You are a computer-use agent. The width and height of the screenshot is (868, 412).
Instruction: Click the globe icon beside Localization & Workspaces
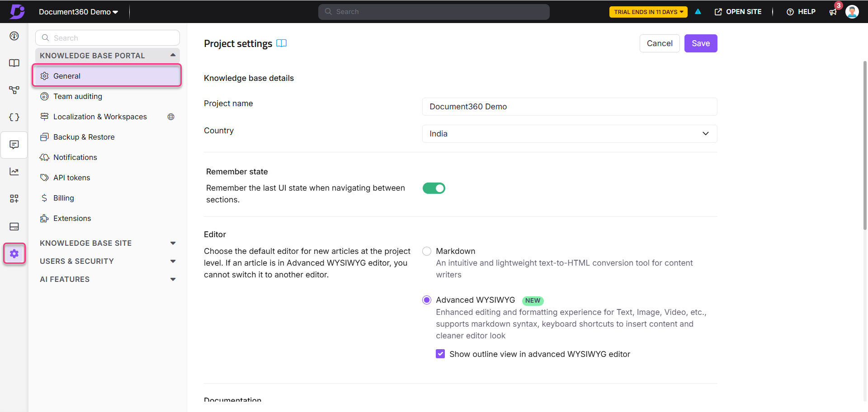[x=171, y=117]
